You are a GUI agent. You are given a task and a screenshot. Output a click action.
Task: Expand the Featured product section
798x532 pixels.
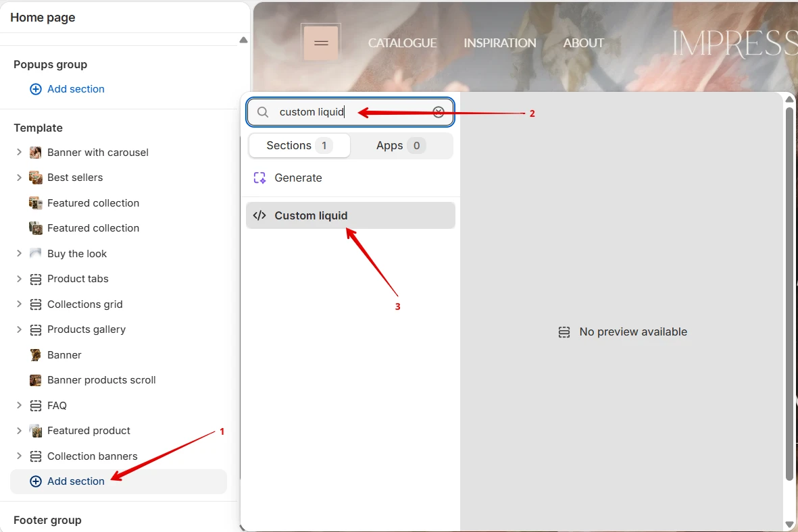click(x=19, y=431)
